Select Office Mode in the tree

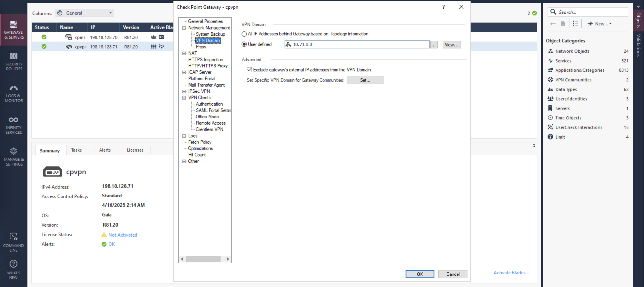[x=207, y=117]
